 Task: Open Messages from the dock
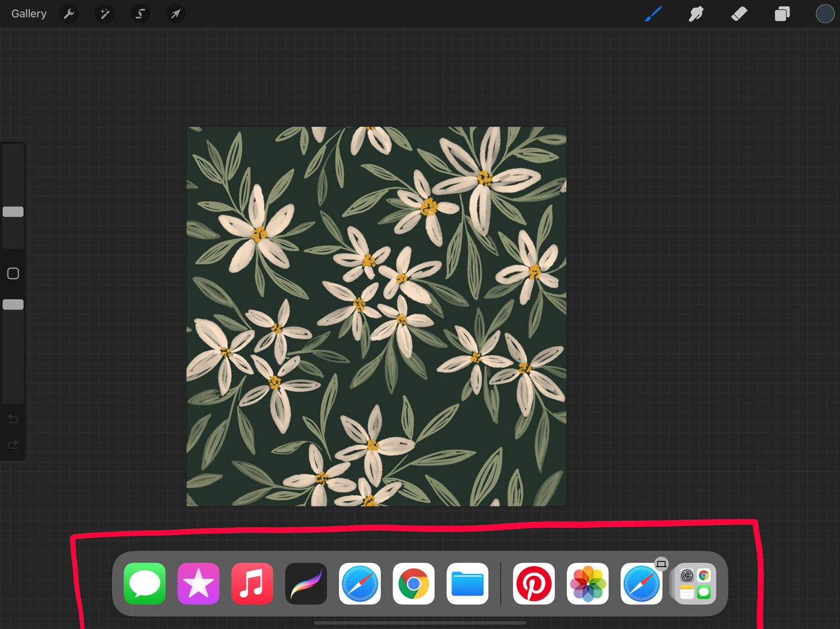click(144, 584)
